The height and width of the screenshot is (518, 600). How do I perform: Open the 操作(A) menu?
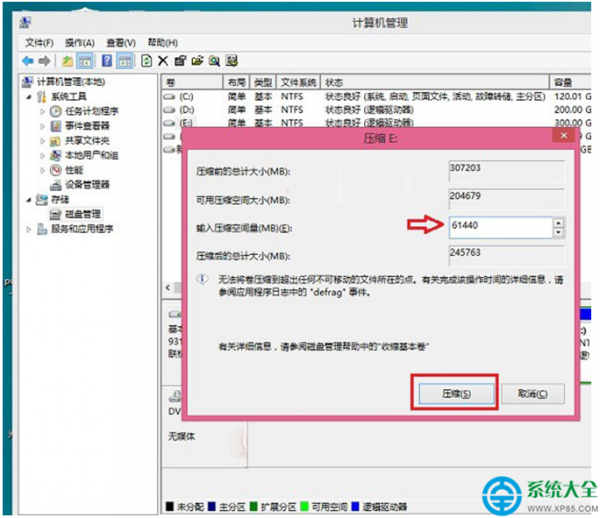click(80, 43)
